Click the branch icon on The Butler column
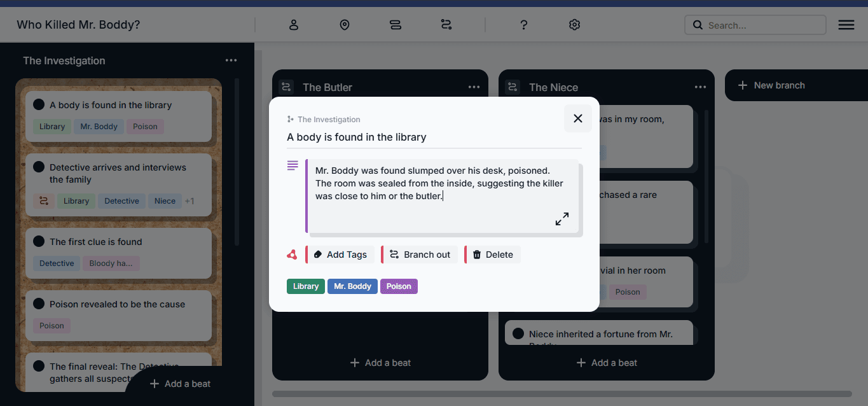The image size is (868, 406). pyautogui.click(x=286, y=87)
